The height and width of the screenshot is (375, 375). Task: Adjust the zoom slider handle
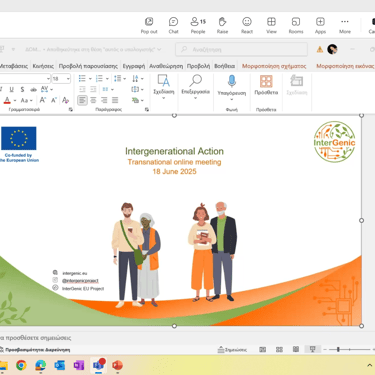tap(338, 349)
